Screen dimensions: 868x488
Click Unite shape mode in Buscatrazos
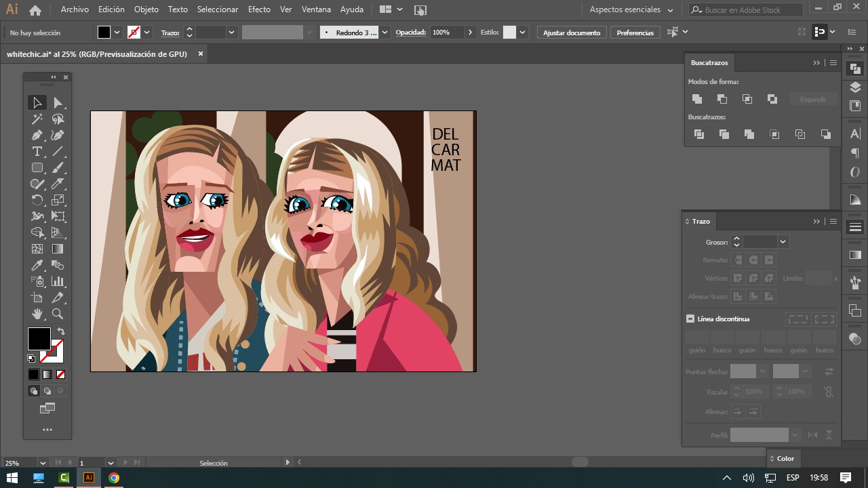(697, 99)
